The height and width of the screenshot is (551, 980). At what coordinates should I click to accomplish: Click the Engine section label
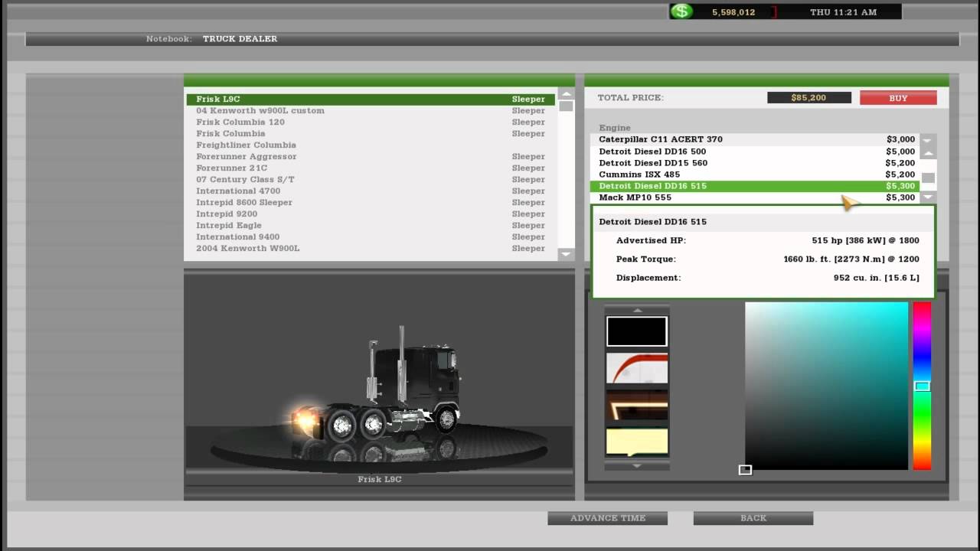[x=615, y=128]
